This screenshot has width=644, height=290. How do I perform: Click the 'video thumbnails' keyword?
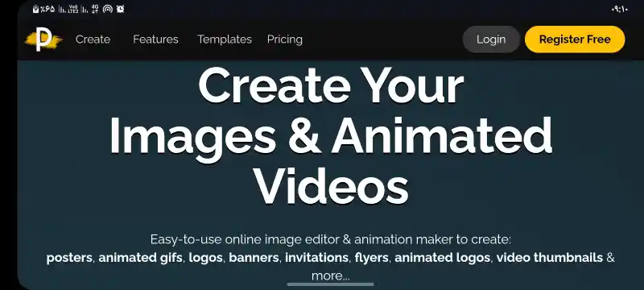click(x=550, y=258)
